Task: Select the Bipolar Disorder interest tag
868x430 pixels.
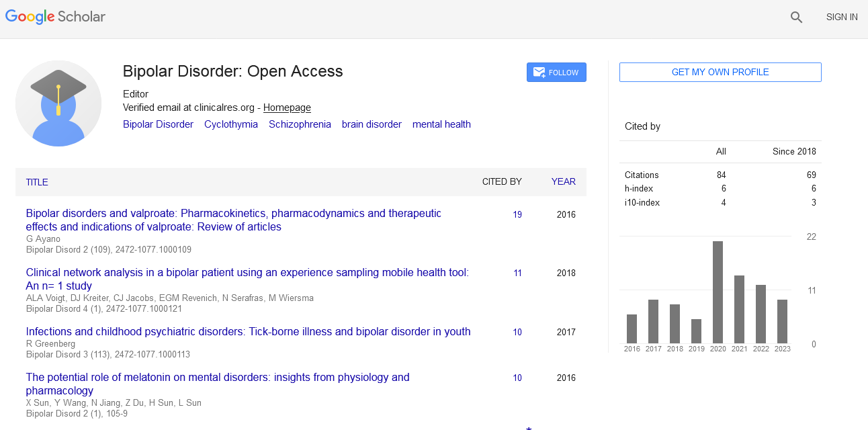Action: (158, 124)
